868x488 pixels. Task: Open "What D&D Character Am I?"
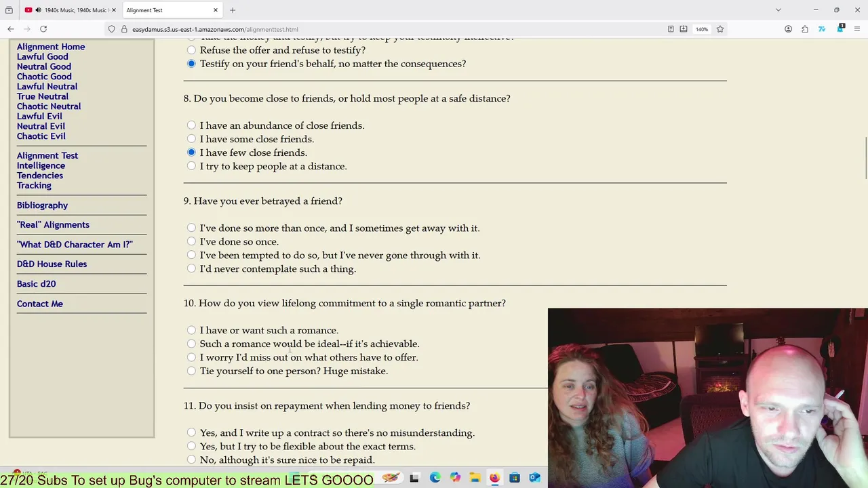[75, 245]
